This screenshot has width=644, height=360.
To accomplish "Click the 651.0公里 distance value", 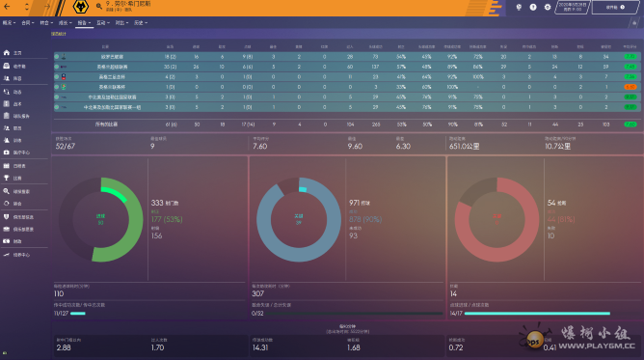I will [464, 147].
